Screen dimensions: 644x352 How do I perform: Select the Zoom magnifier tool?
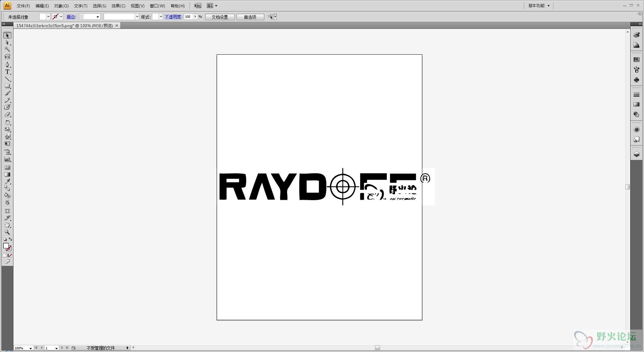(x=7, y=232)
